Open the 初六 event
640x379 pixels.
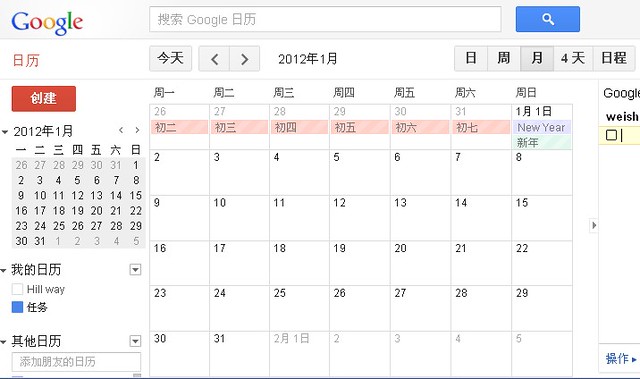point(420,127)
